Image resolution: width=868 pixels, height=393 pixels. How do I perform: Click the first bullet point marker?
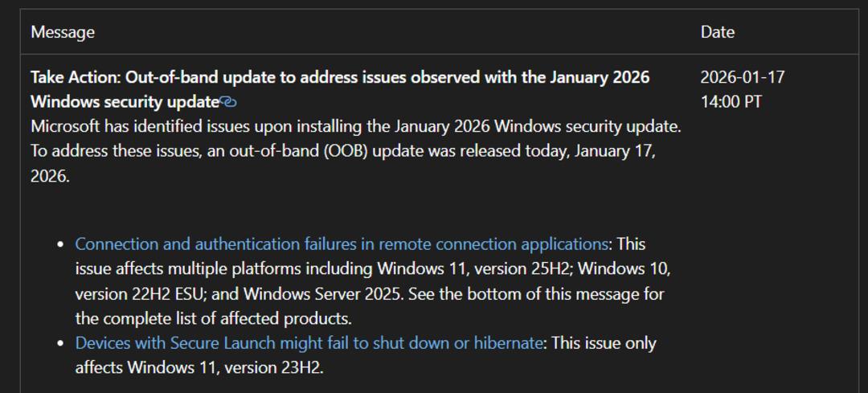coord(61,244)
